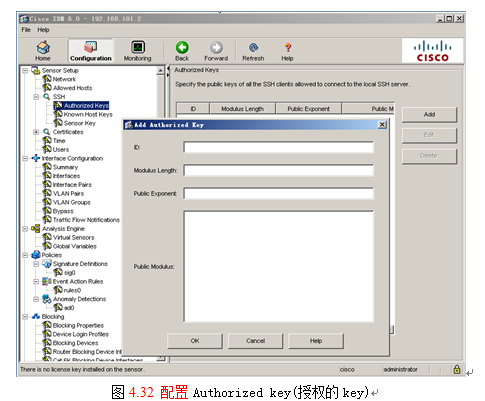Select Virtual Sensors tree item
Viewport: 485px width, 401px height.
73,237
